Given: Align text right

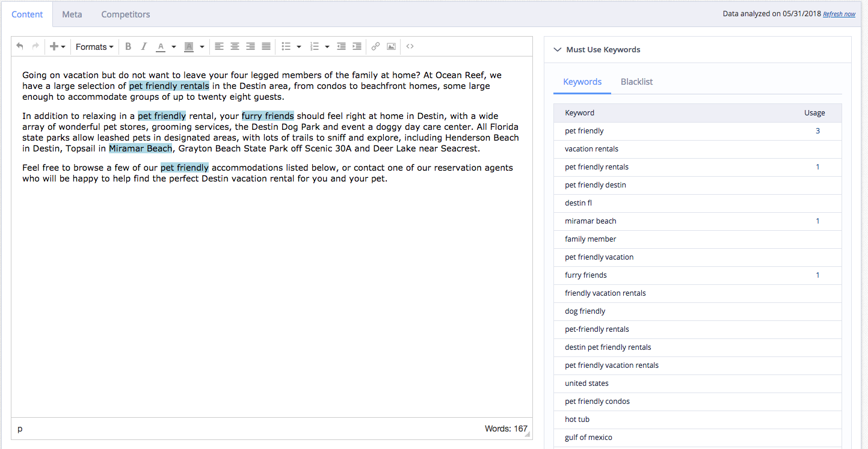Looking at the screenshot, I should click(x=251, y=46).
